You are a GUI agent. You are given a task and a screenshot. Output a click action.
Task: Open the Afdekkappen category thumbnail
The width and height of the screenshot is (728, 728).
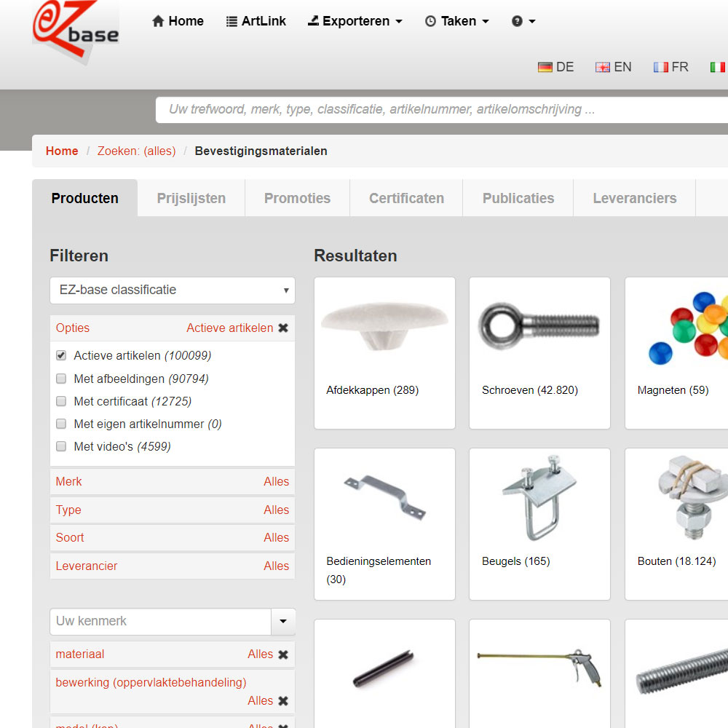(384, 328)
